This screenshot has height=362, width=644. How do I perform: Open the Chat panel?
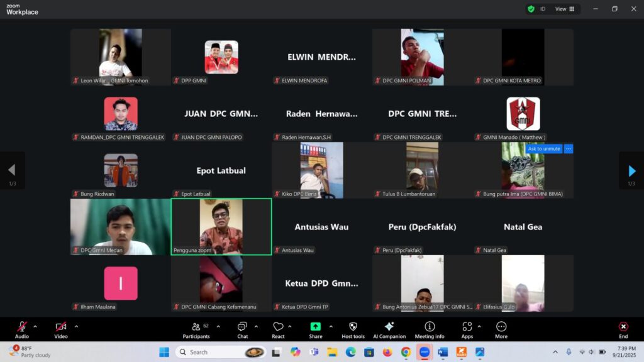pos(242,329)
